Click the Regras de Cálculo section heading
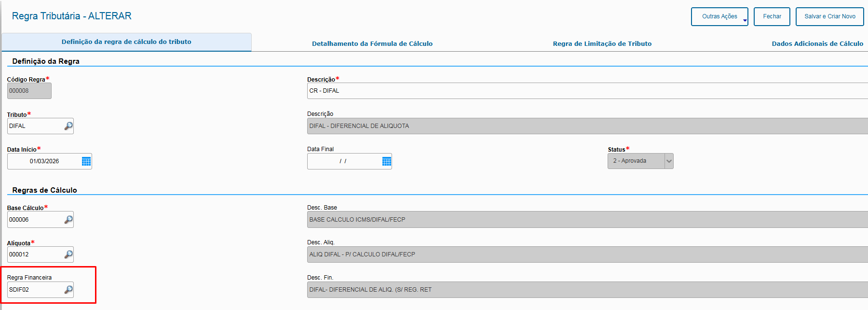This screenshot has width=868, height=310. [x=44, y=190]
